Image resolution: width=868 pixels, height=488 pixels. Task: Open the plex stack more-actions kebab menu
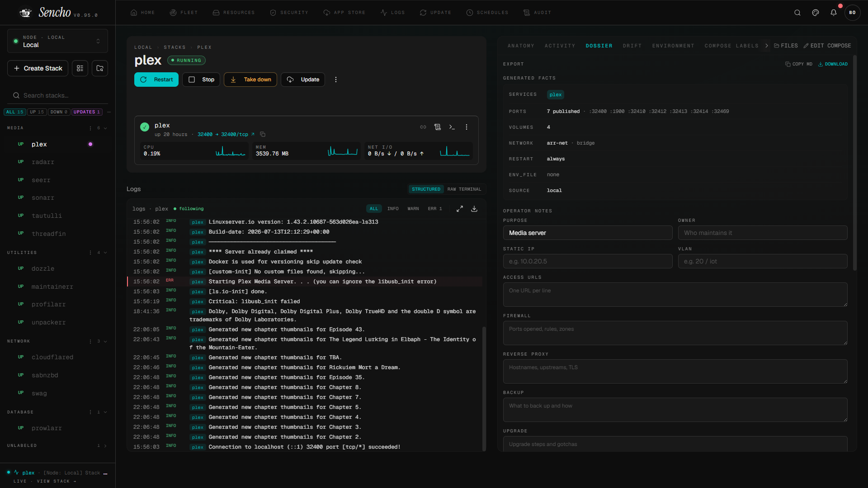[336, 80]
